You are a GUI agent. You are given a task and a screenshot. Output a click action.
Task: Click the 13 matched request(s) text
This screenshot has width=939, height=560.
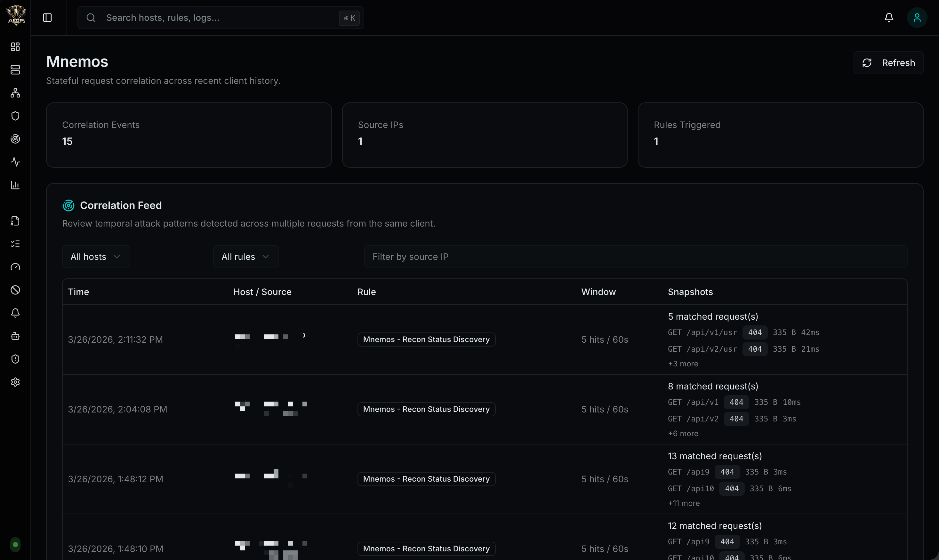(x=715, y=456)
